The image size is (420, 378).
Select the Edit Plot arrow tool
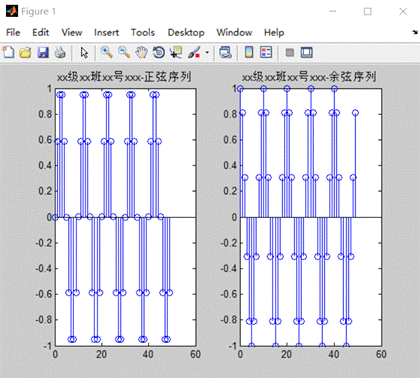click(84, 53)
